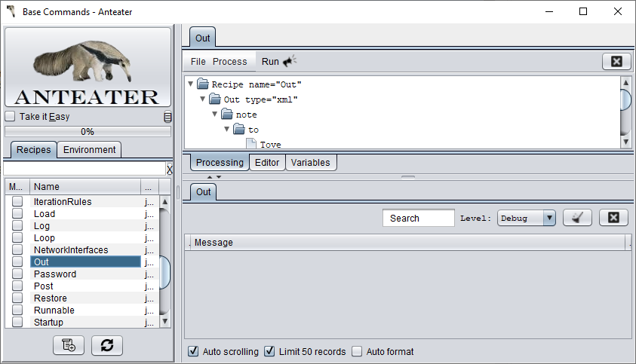Check the Restore recipe checkbox
The width and height of the screenshot is (636, 364).
pyautogui.click(x=17, y=298)
